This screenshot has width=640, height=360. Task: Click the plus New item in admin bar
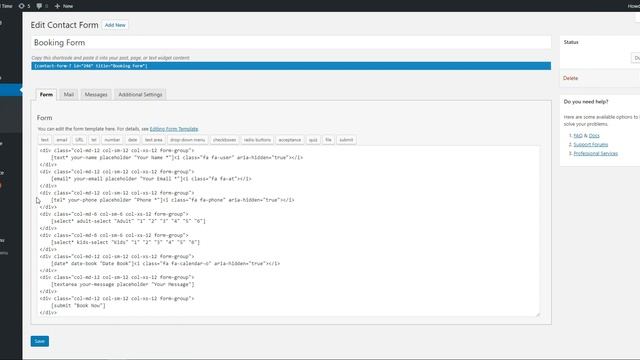point(64,6)
